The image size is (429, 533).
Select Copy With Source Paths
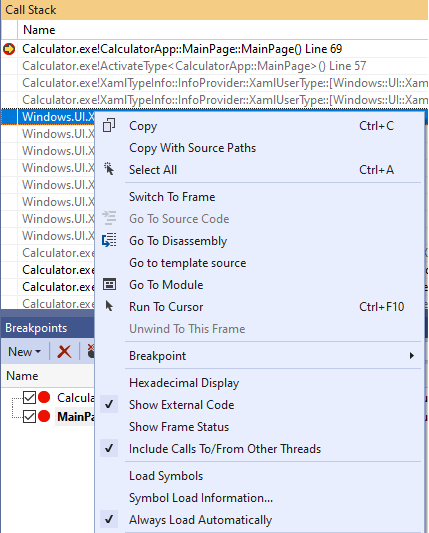(x=192, y=148)
